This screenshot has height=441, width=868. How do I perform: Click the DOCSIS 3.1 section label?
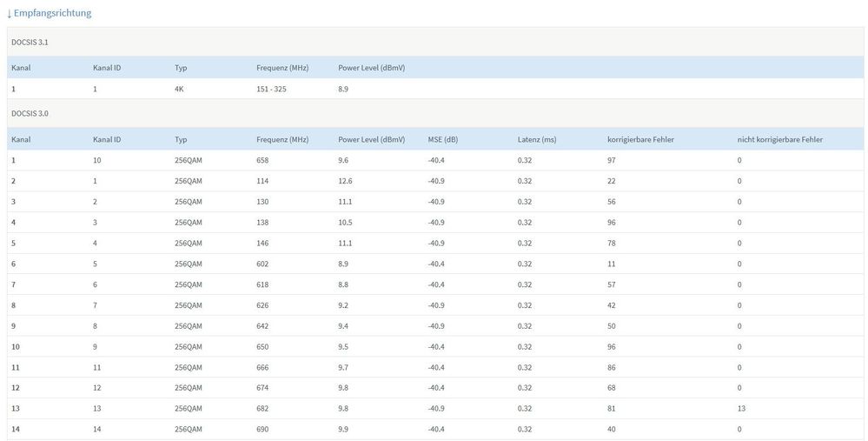[30, 42]
